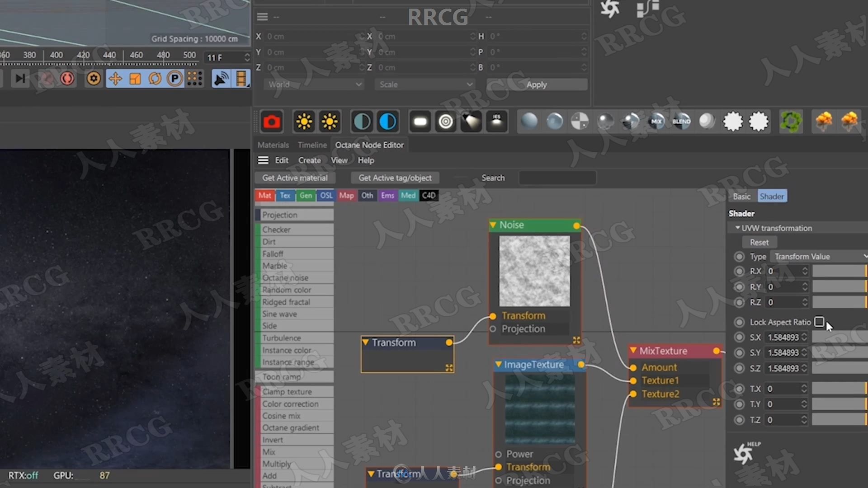
Task: Enable the R.X rotation radio button
Action: (739, 271)
